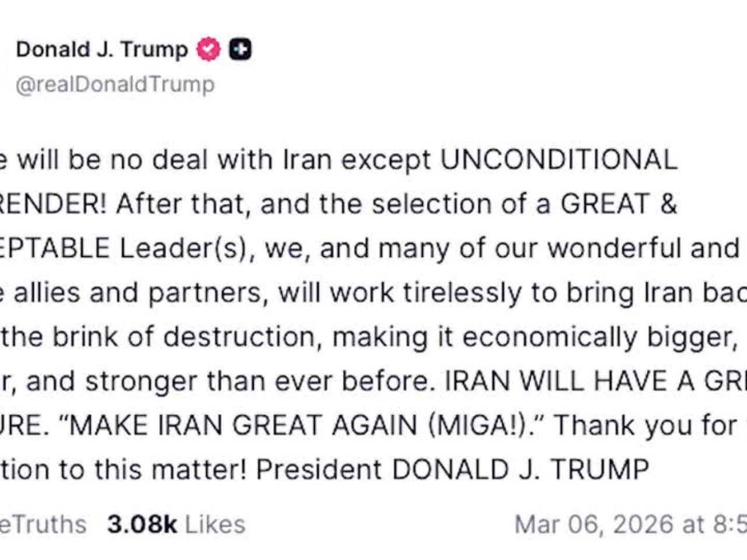The width and height of the screenshot is (747, 560).
Task: Click the "GREAT &" text in the post
Action: (619, 204)
